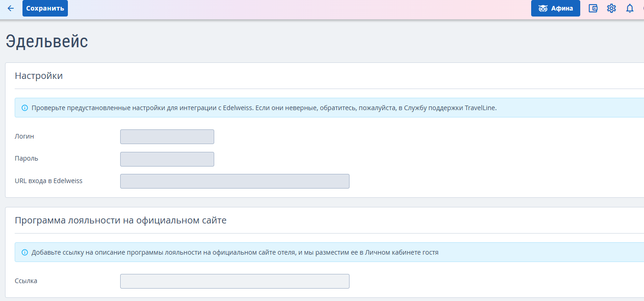Screen dimensions: 644x301
Task: Go back using the left arrow icon
Action: click(x=11, y=8)
